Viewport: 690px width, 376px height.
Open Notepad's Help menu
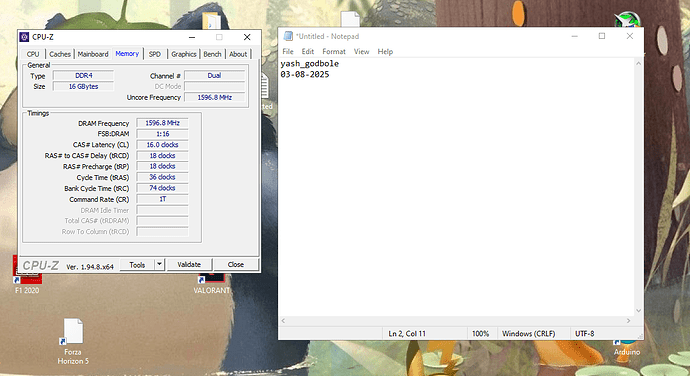coord(385,52)
